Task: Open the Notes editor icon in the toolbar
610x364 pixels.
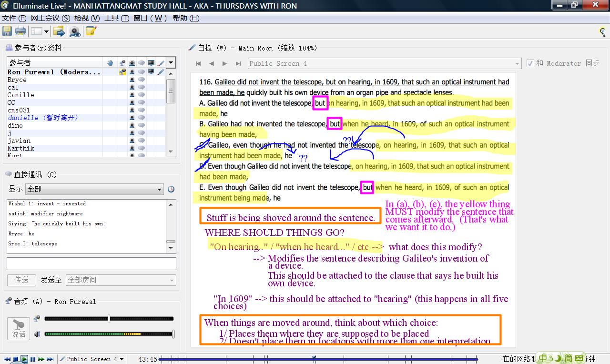Action: 91,31
